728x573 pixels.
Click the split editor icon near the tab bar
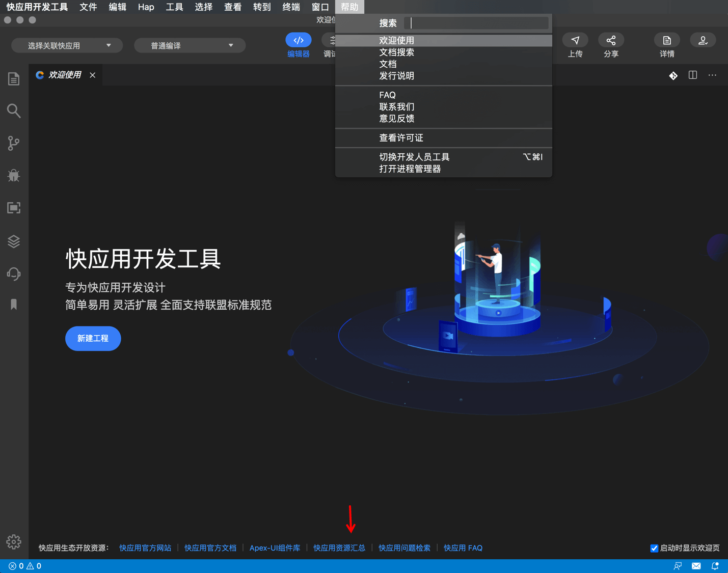click(x=692, y=75)
